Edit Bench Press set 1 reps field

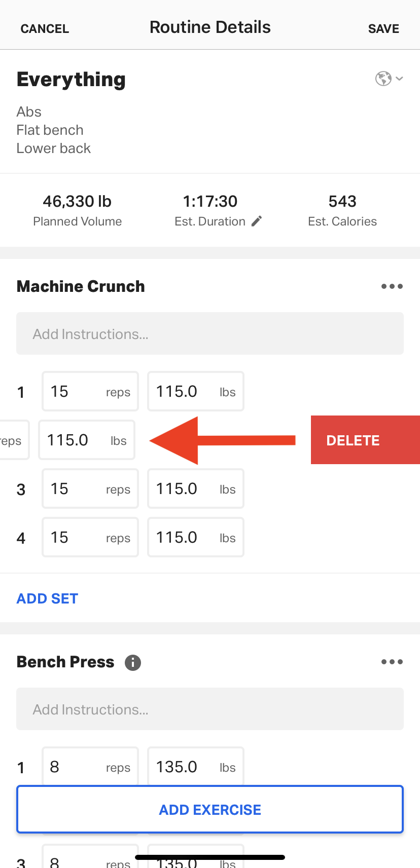coord(90,766)
